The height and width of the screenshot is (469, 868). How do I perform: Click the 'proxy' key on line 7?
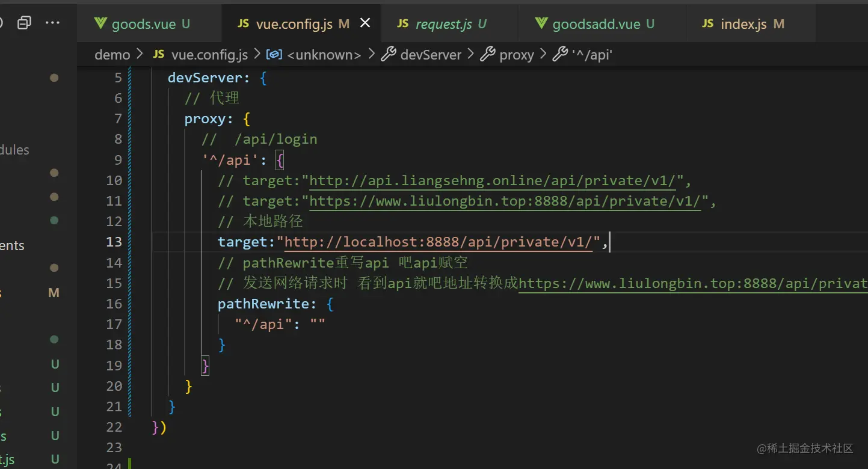[x=205, y=118]
